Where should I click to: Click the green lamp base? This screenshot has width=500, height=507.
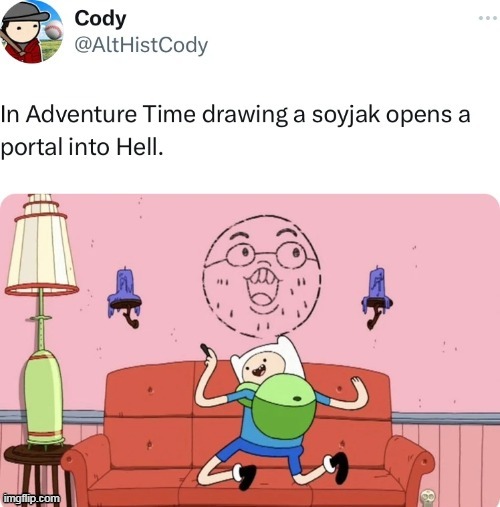tap(44, 398)
